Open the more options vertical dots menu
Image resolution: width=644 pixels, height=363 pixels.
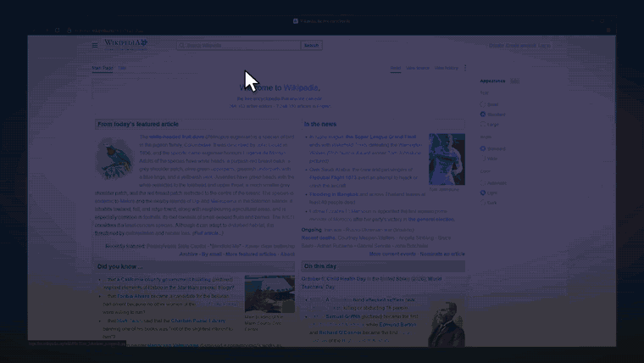(465, 68)
